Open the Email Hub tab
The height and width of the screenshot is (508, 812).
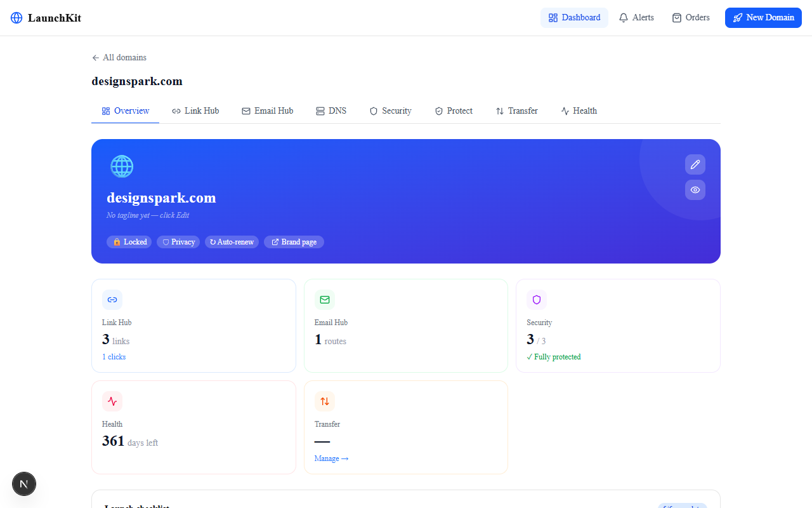268,111
